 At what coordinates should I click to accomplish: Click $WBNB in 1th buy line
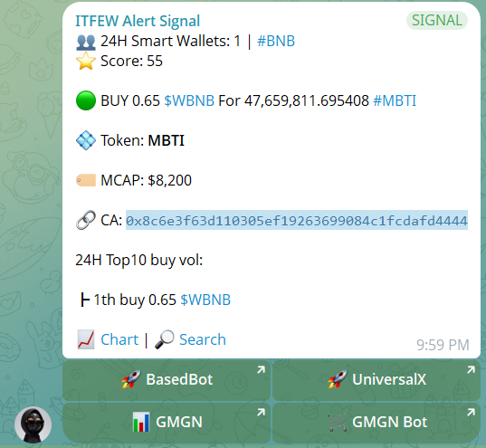coord(205,300)
